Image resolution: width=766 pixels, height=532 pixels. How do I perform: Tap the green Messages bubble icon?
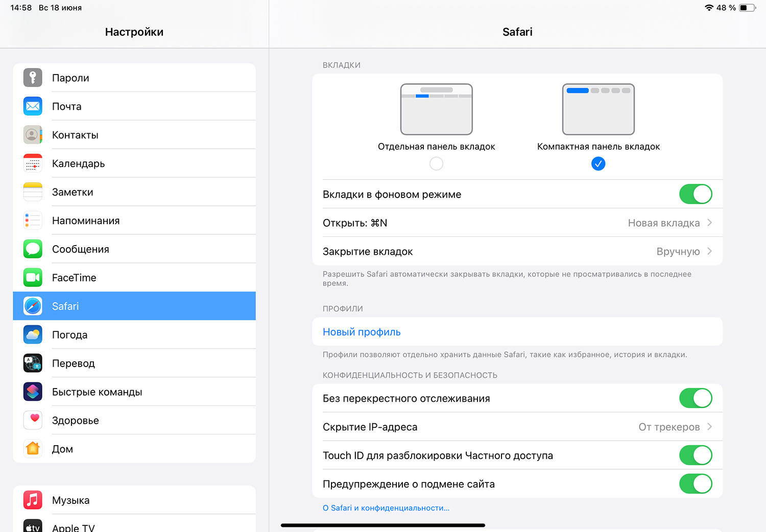pyautogui.click(x=33, y=249)
